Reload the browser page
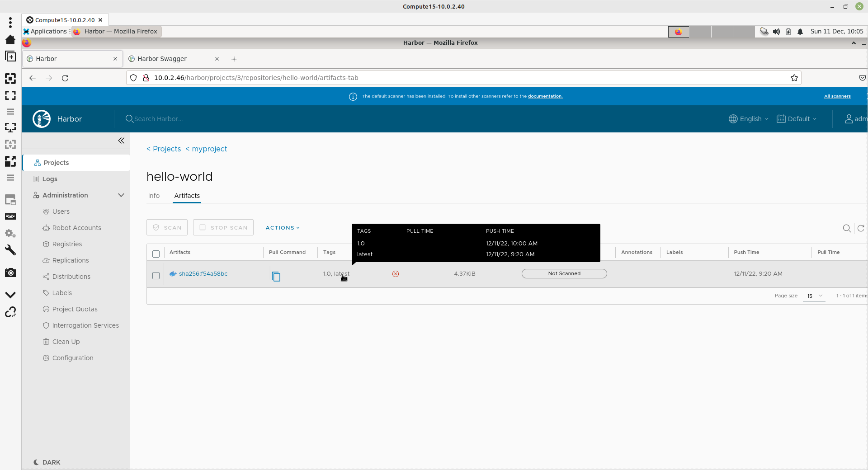 pyautogui.click(x=65, y=78)
